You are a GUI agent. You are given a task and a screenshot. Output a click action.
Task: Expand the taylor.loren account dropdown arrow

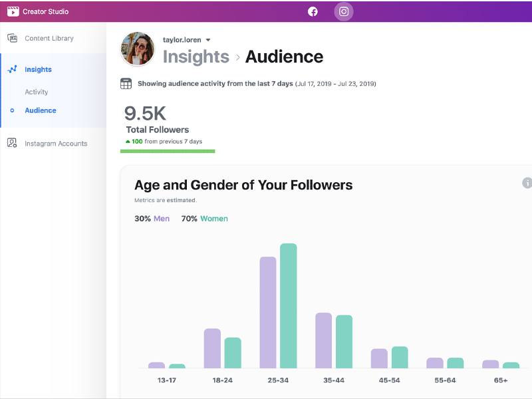tap(208, 40)
